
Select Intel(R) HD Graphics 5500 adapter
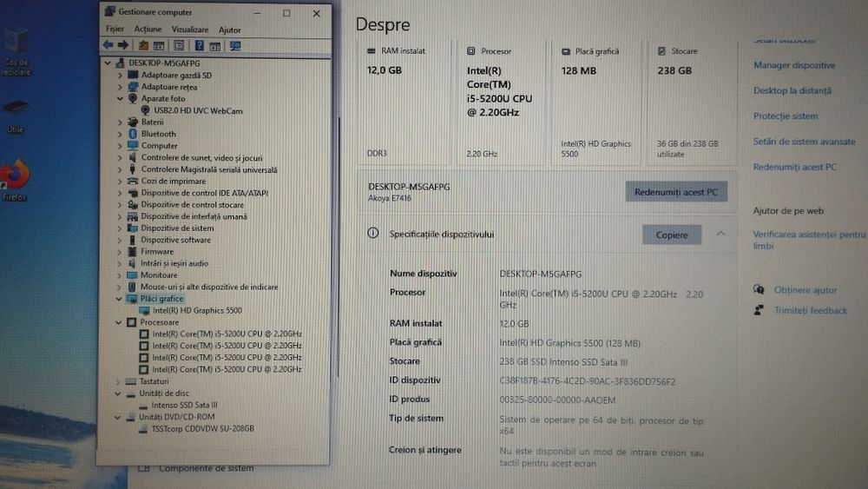click(197, 311)
